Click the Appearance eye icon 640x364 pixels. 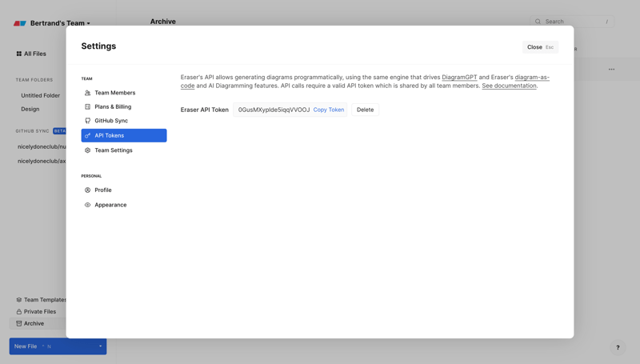[x=87, y=205]
